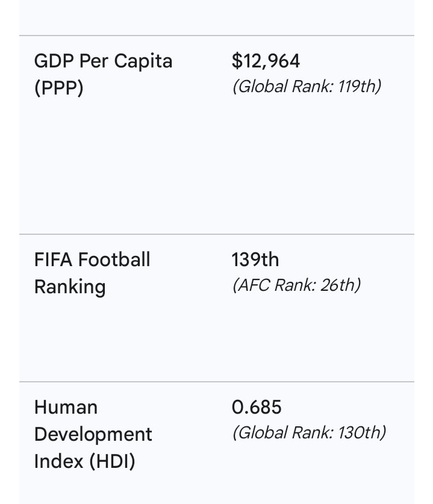Select the word Development in HDI row
This screenshot has width=433, height=504.
click(93, 434)
